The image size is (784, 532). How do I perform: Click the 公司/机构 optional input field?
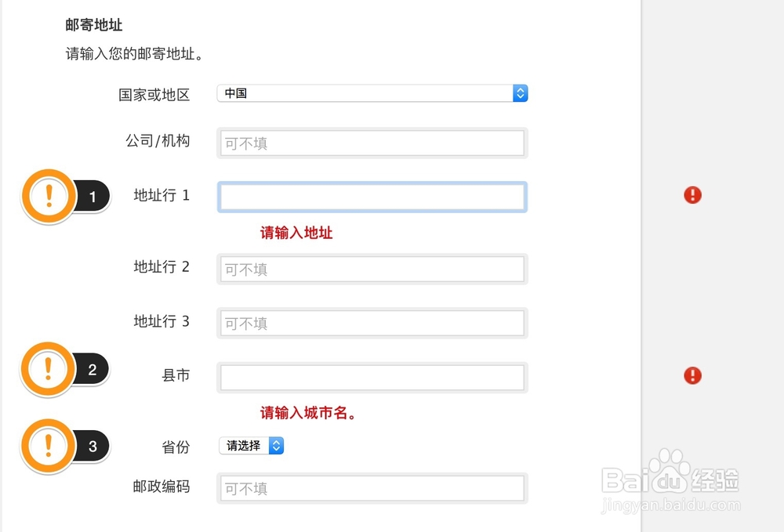tap(372, 143)
